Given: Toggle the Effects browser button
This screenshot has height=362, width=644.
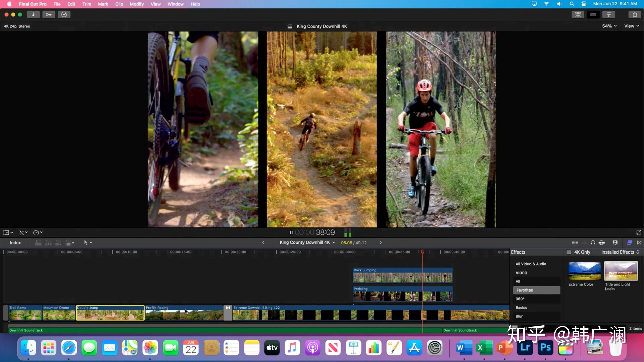Looking at the screenshot, I should 629,243.
